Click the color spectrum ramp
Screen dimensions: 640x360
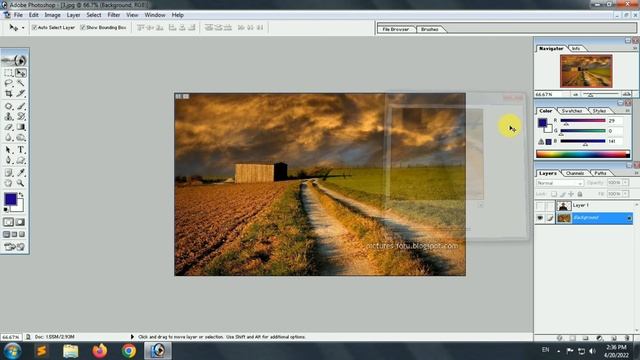point(582,154)
